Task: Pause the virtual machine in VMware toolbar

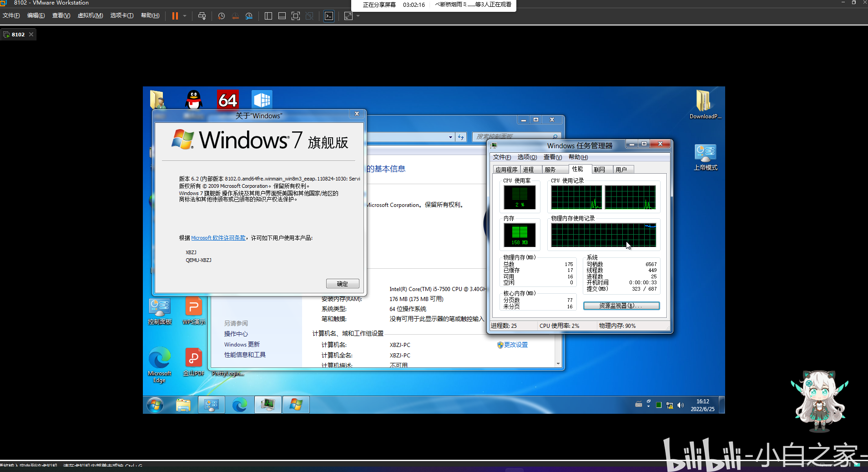Action: [x=175, y=16]
